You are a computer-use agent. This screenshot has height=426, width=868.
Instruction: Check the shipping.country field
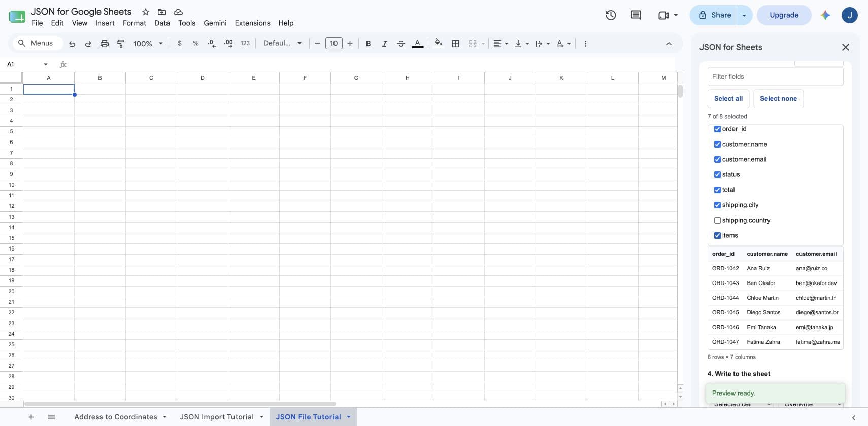point(717,220)
